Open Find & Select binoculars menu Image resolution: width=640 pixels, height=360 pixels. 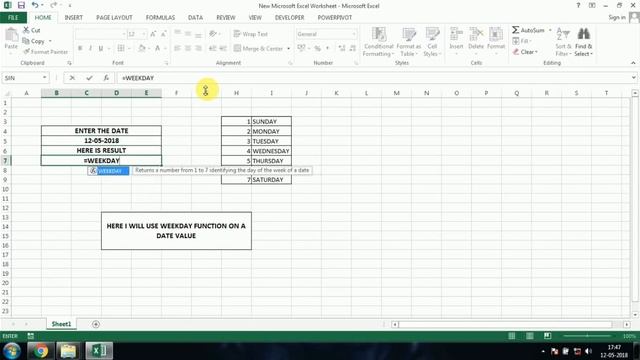(584, 42)
